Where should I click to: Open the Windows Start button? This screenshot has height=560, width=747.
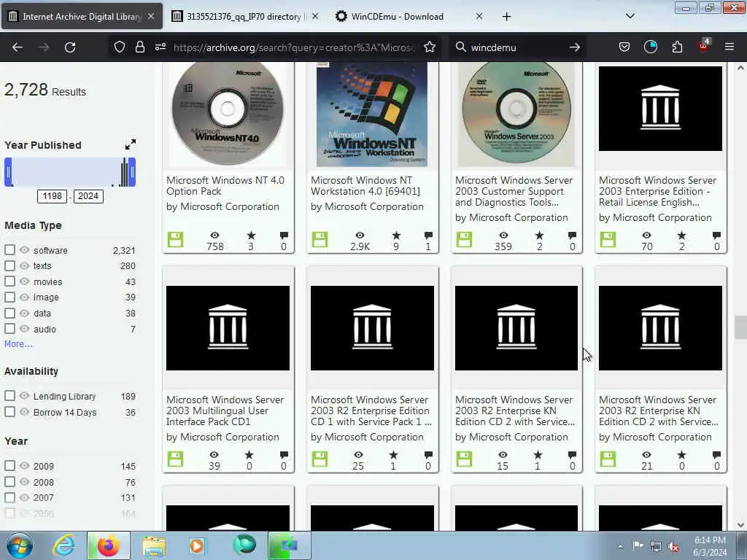[20, 545]
